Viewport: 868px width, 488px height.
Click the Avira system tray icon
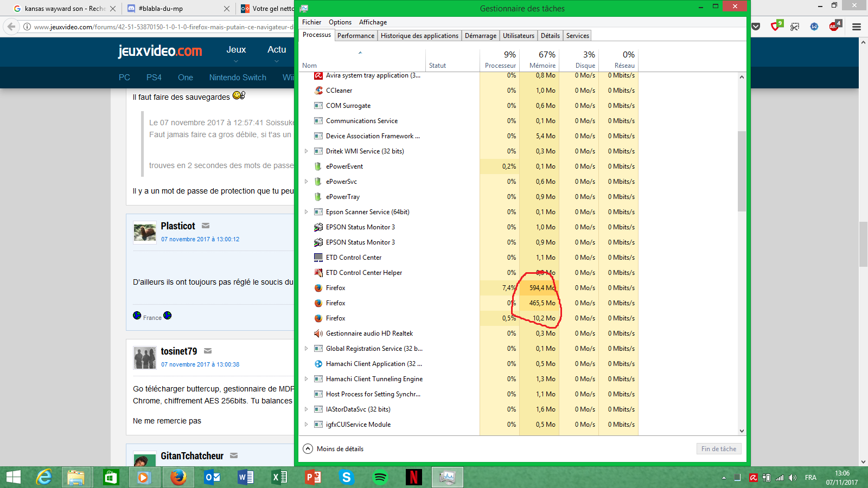pos(754,478)
